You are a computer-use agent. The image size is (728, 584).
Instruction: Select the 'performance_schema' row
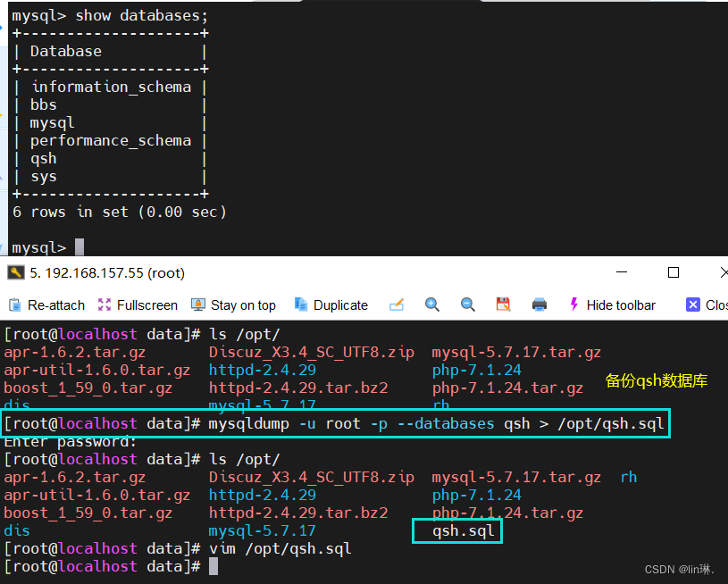(111, 141)
